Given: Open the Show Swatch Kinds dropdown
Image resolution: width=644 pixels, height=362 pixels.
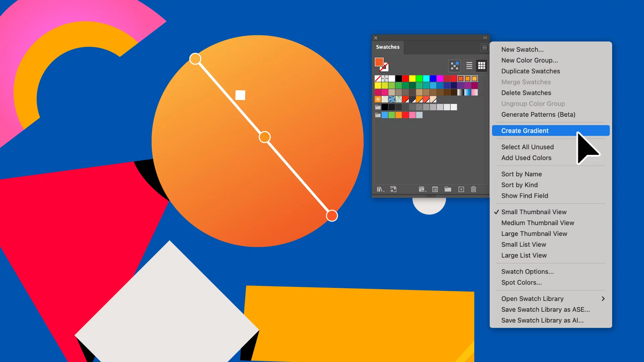Looking at the screenshot, I should click(422, 189).
